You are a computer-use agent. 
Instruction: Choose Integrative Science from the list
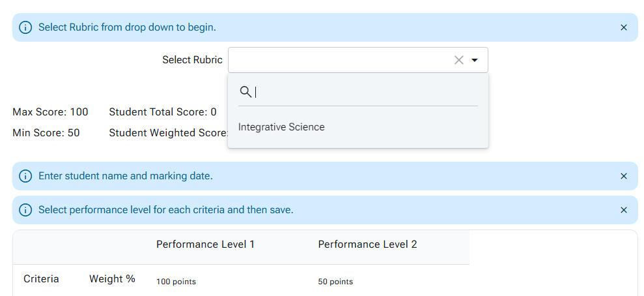pyautogui.click(x=281, y=127)
